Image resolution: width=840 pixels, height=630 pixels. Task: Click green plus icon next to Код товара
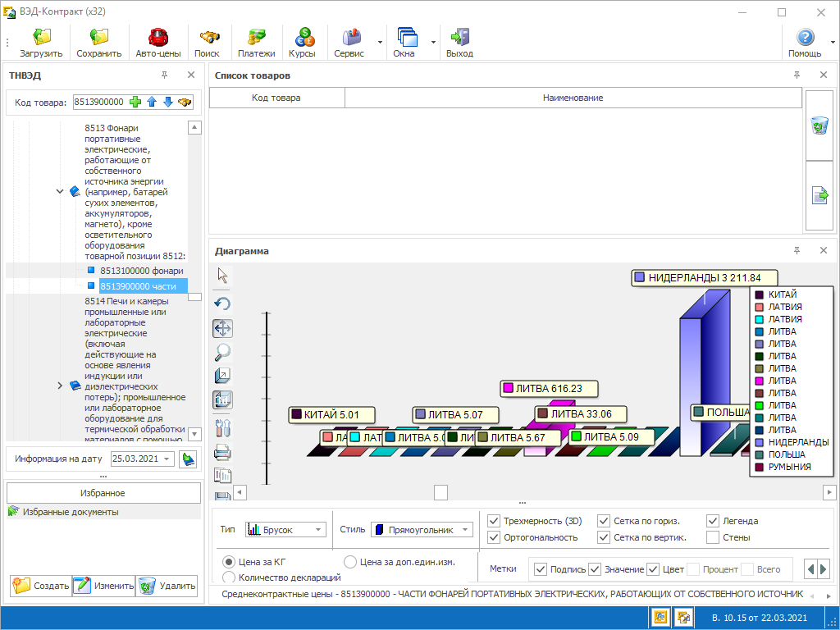tap(135, 102)
